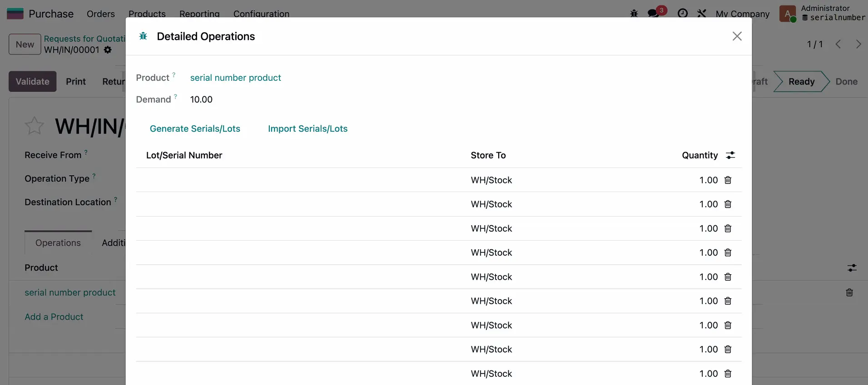Open My Company switcher

742,14
